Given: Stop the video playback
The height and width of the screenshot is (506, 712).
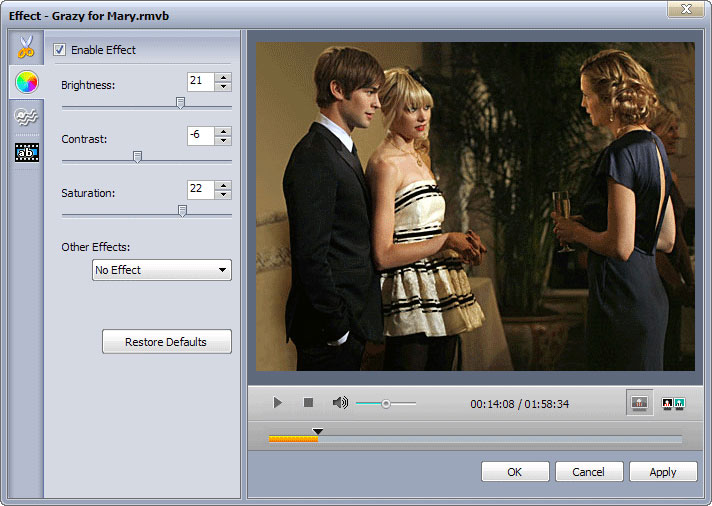Looking at the screenshot, I should [x=308, y=403].
